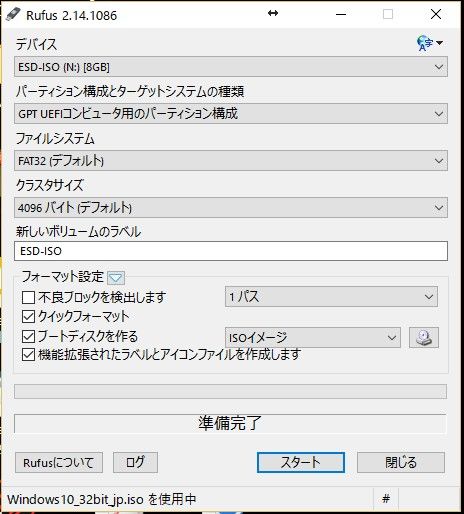Click the クラスタサイズ label
This screenshot has width=464, height=514.
click(50, 185)
